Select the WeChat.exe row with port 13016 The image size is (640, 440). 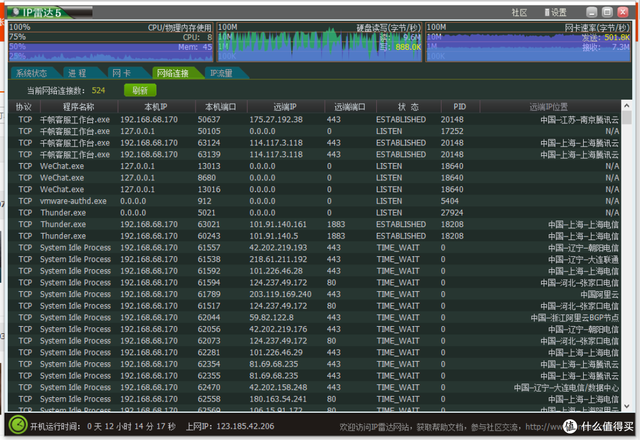click(314, 189)
